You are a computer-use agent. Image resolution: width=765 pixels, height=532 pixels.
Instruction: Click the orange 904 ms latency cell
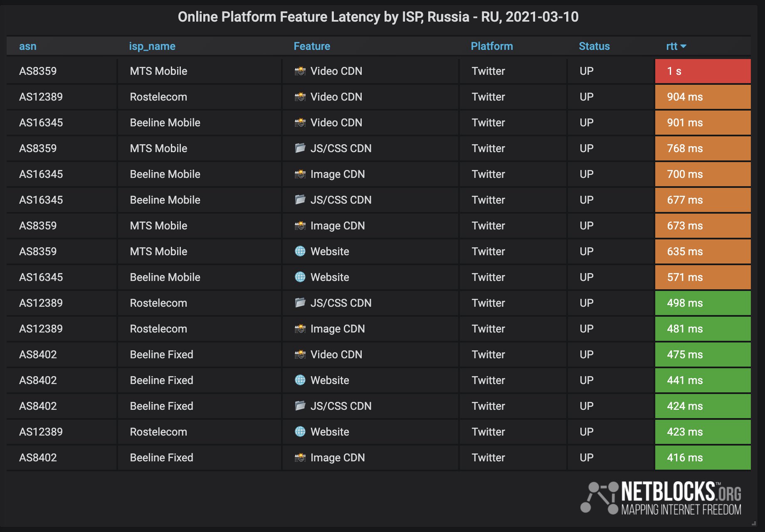[x=703, y=97]
